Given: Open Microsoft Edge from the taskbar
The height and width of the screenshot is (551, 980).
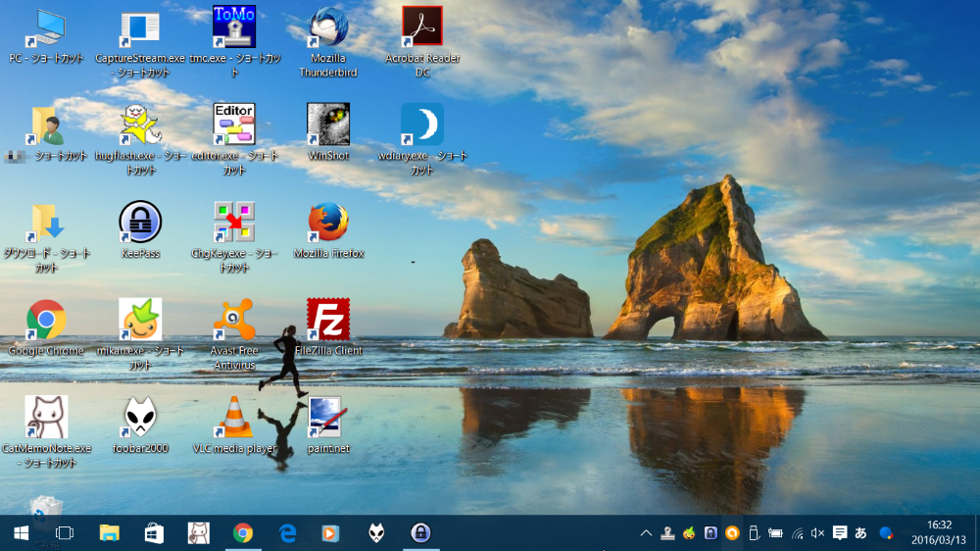Looking at the screenshot, I should (x=287, y=533).
